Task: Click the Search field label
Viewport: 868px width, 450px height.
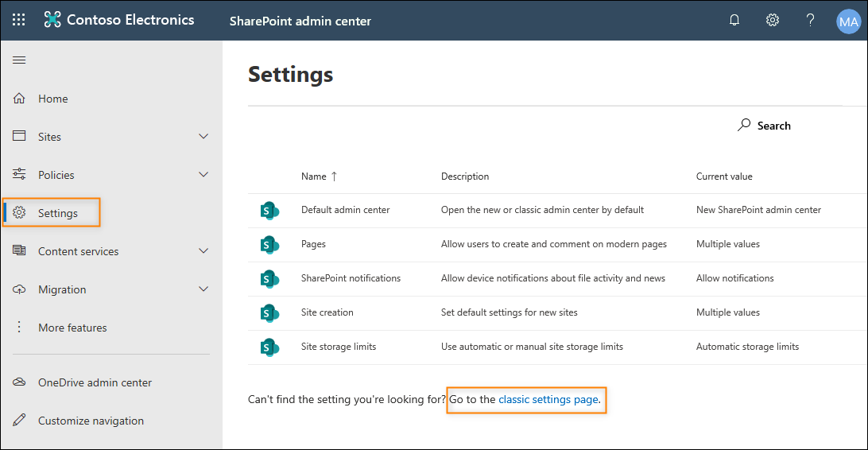Action: pos(774,126)
